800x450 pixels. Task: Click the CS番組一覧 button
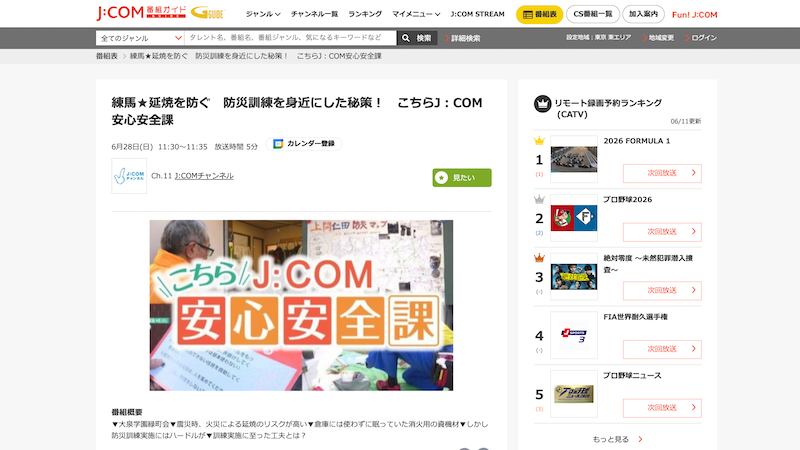pos(593,14)
